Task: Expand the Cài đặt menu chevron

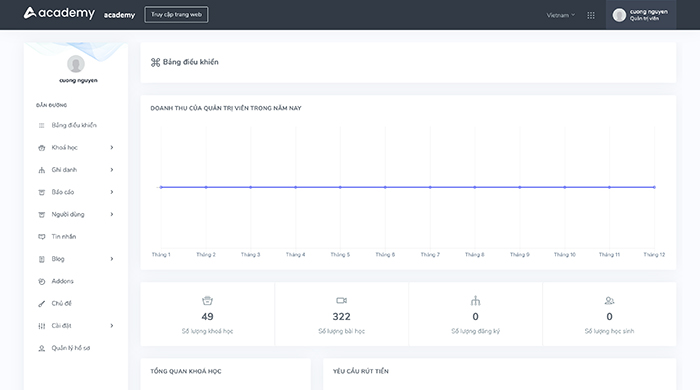Action: coord(112,326)
